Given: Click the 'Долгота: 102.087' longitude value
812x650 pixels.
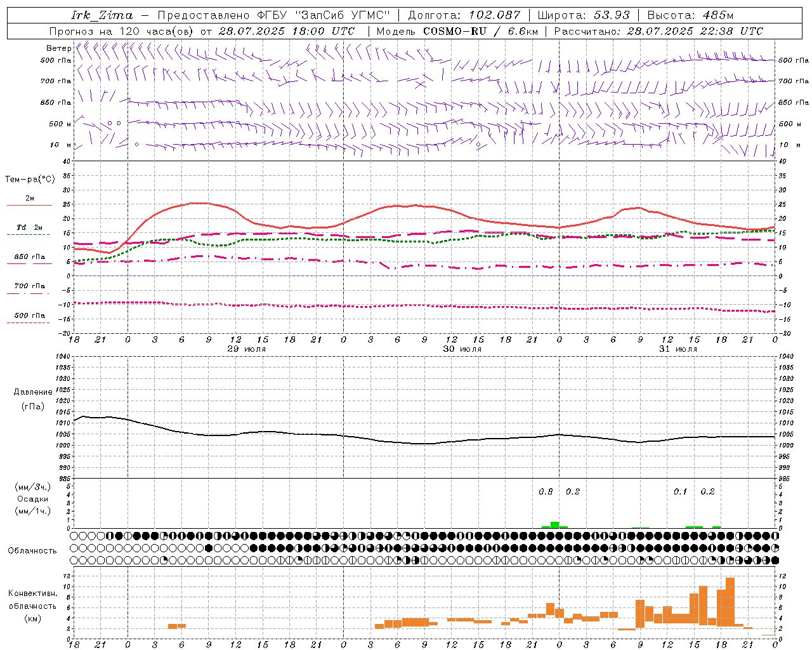Looking at the screenshot, I should tap(464, 15).
